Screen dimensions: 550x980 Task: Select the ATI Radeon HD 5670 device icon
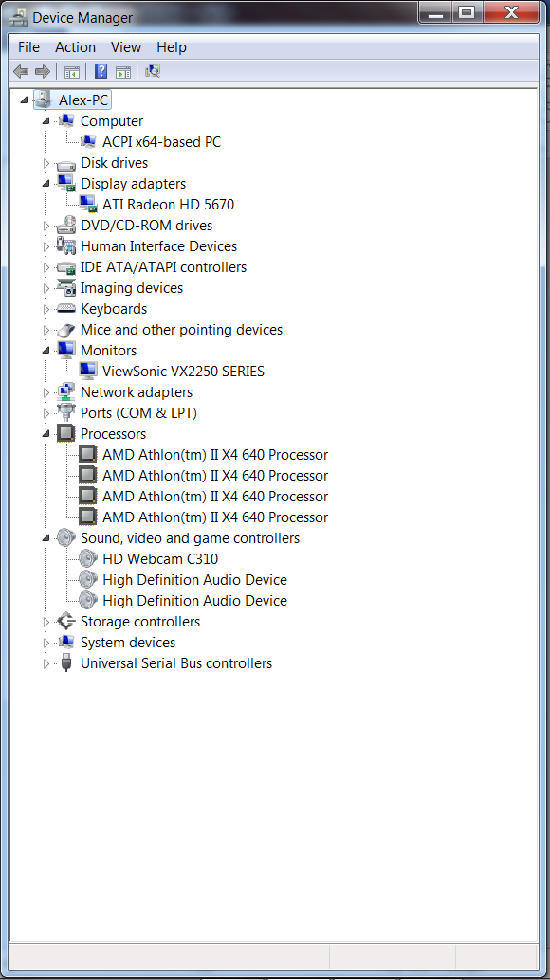pos(88,205)
